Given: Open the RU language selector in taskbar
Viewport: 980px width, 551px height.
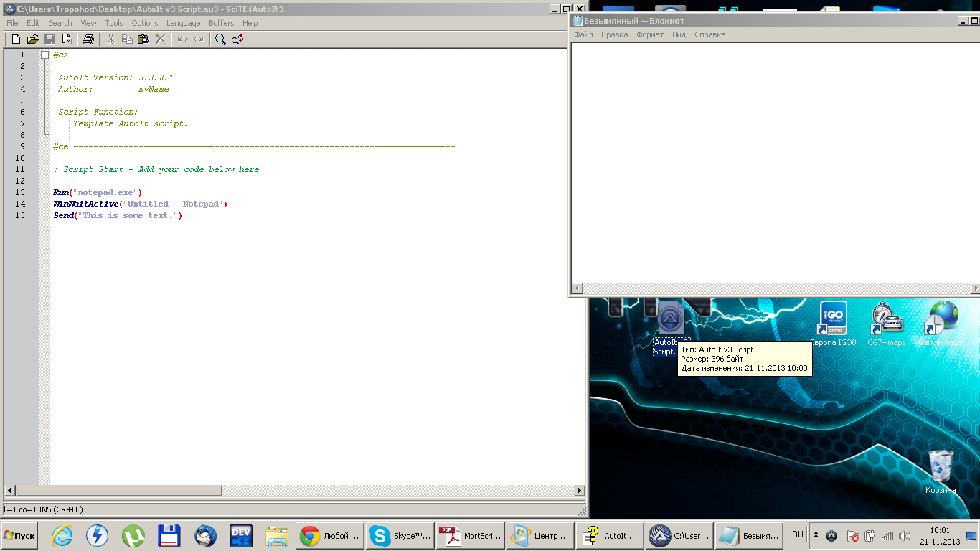Looking at the screenshot, I should [x=798, y=534].
